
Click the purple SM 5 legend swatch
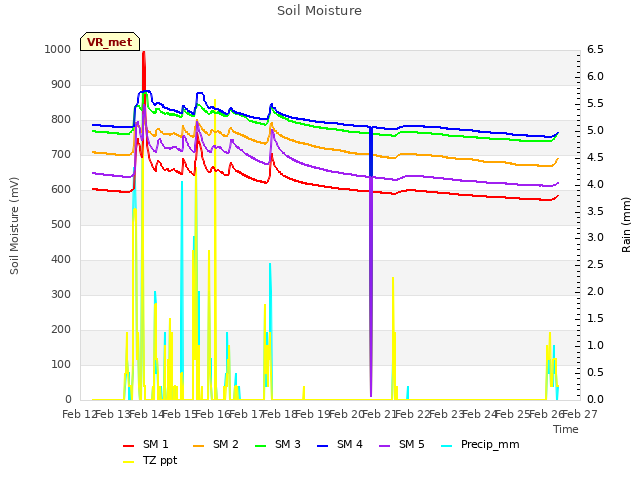pyautogui.click(x=385, y=446)
